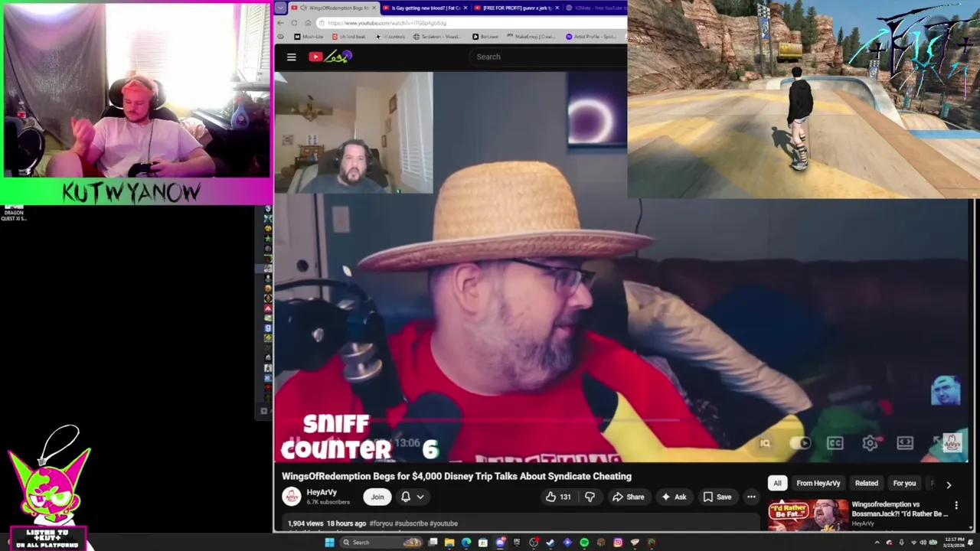Click the notification bell for HeyArVy
This screenshot has height=551, width=980.
pyautogui.click(x=406, y=497)
